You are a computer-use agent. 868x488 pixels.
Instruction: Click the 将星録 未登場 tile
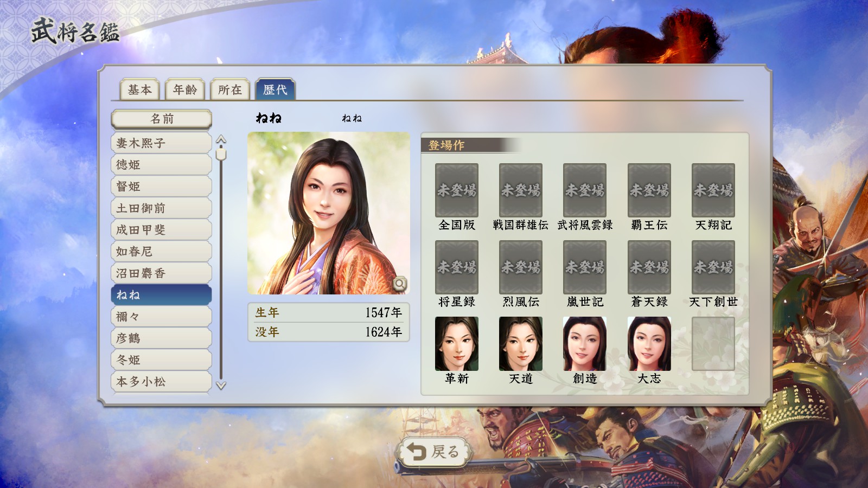[457, 267]
